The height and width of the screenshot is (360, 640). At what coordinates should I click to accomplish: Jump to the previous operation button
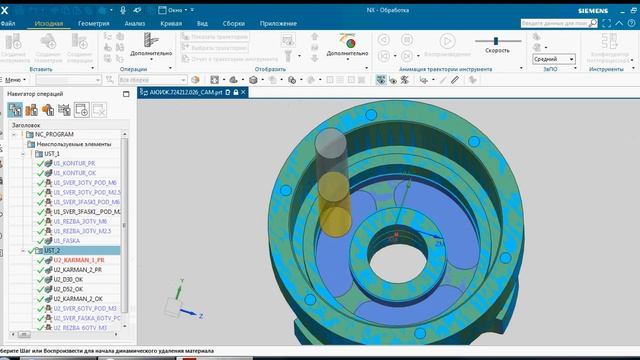[384, 56]
